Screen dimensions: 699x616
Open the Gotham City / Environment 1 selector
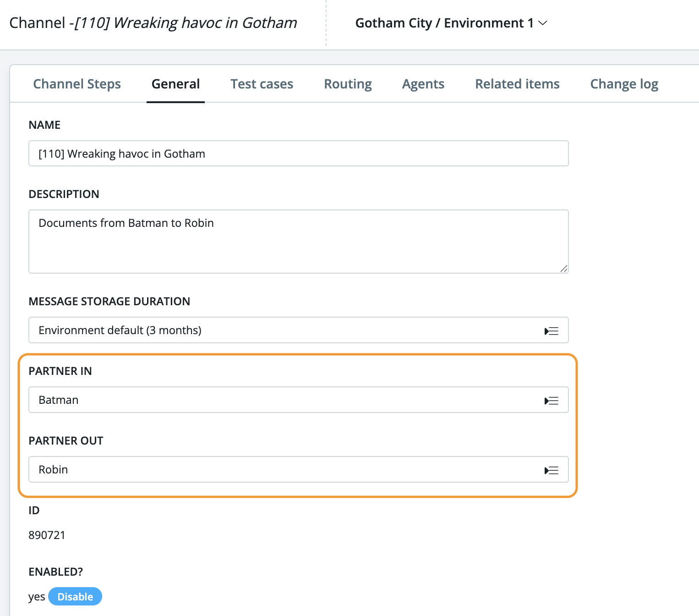tap(444, 23)
